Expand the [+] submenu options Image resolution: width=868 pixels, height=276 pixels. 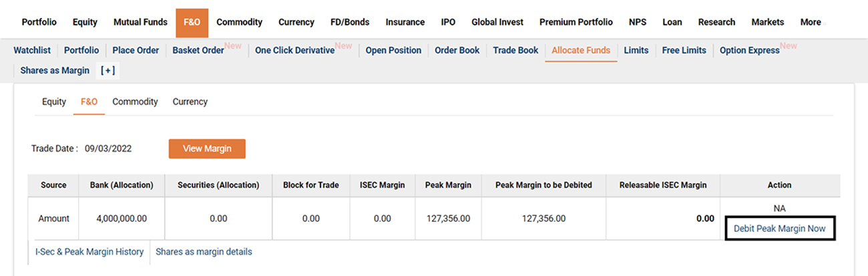(x=107, y=70)
